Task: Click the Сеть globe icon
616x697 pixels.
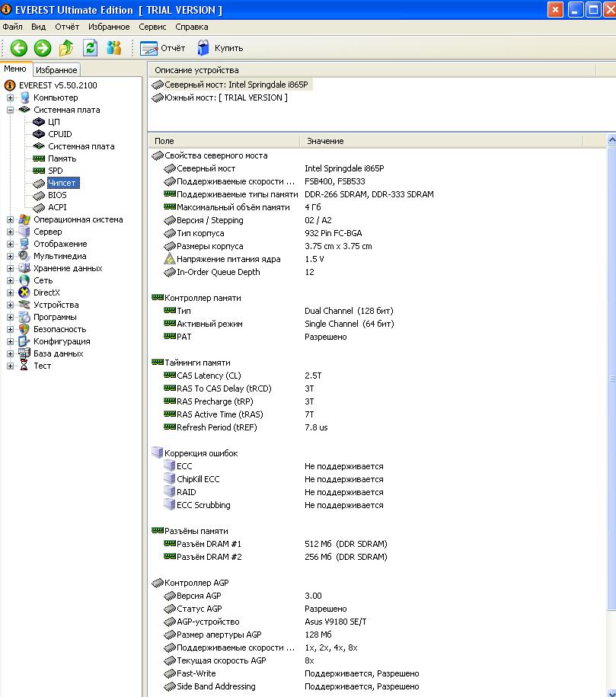Action: point(25,280)
